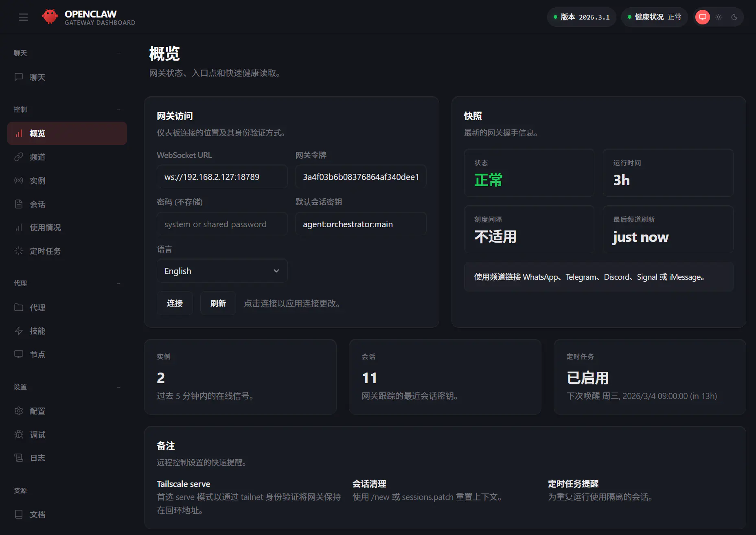Click the WebSocket URL input field

tap(222, 177)
